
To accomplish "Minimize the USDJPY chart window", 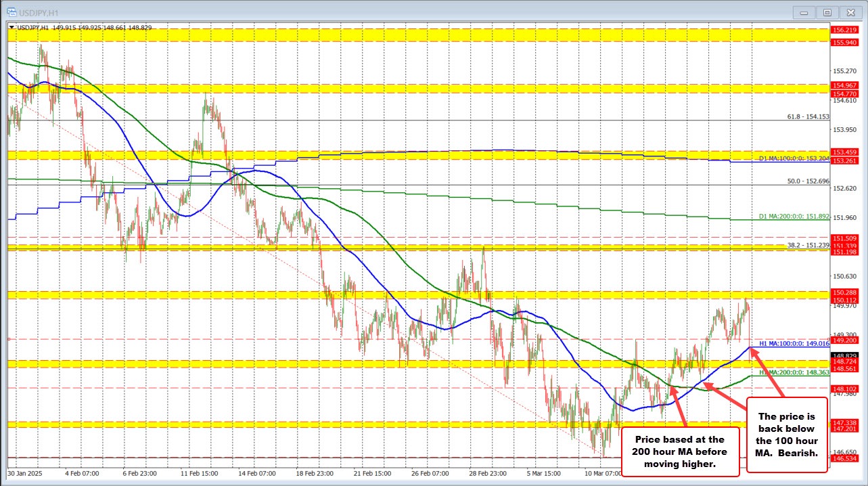I will [804, 12].
